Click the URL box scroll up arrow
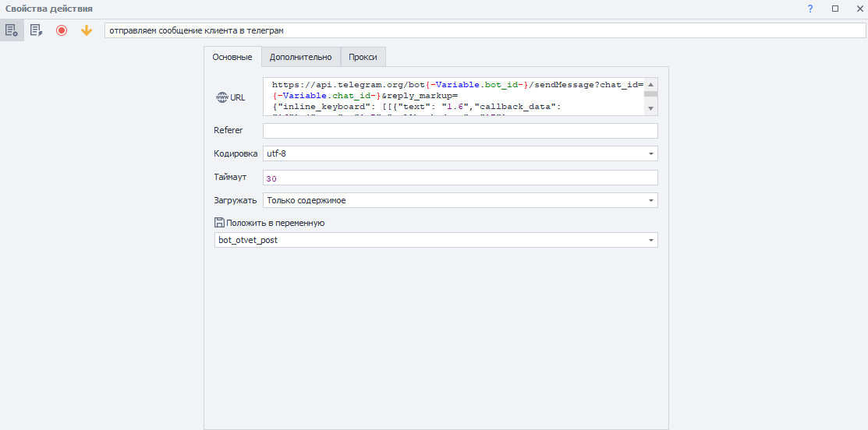 (650, 83)
